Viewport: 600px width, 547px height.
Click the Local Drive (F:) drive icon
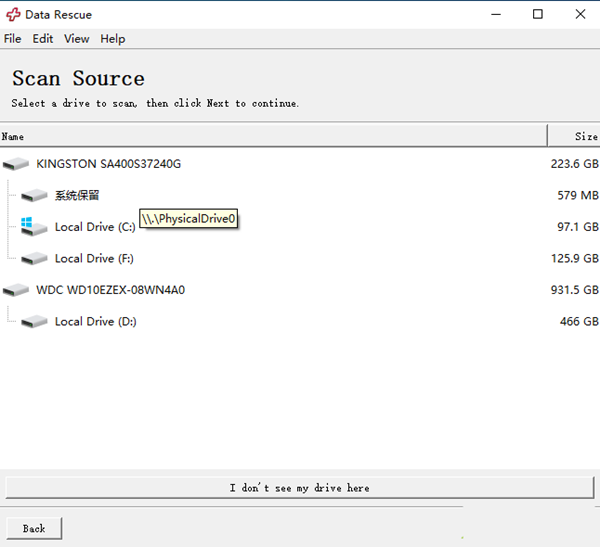point(34,258)
